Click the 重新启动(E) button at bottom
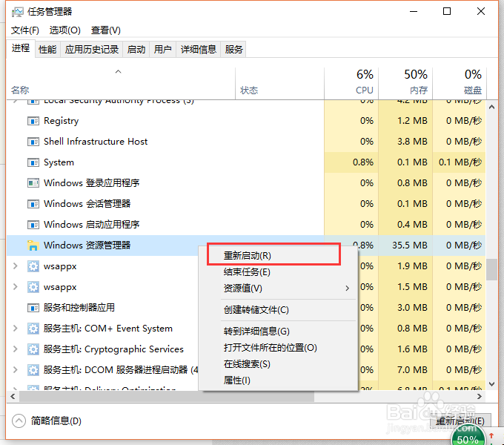The image size is (504, 445). click(x=460, y=421)
